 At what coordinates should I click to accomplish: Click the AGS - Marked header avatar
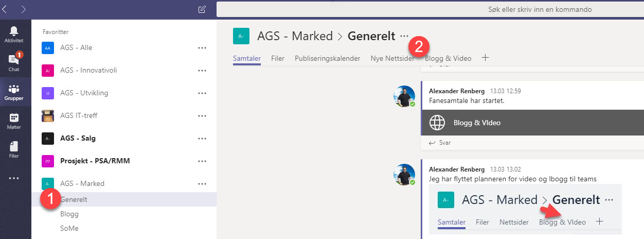(x=241, y=36)
